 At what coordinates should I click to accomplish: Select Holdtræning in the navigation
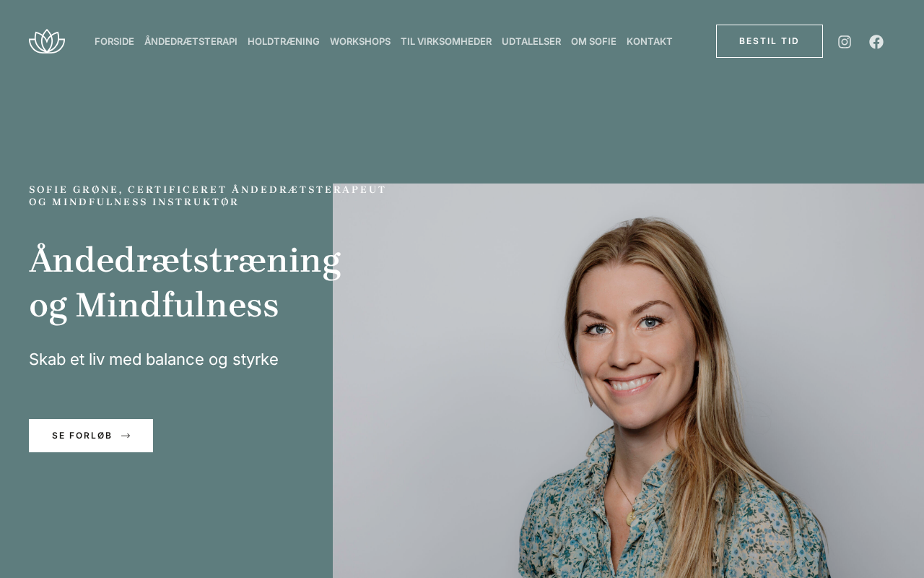284,41
